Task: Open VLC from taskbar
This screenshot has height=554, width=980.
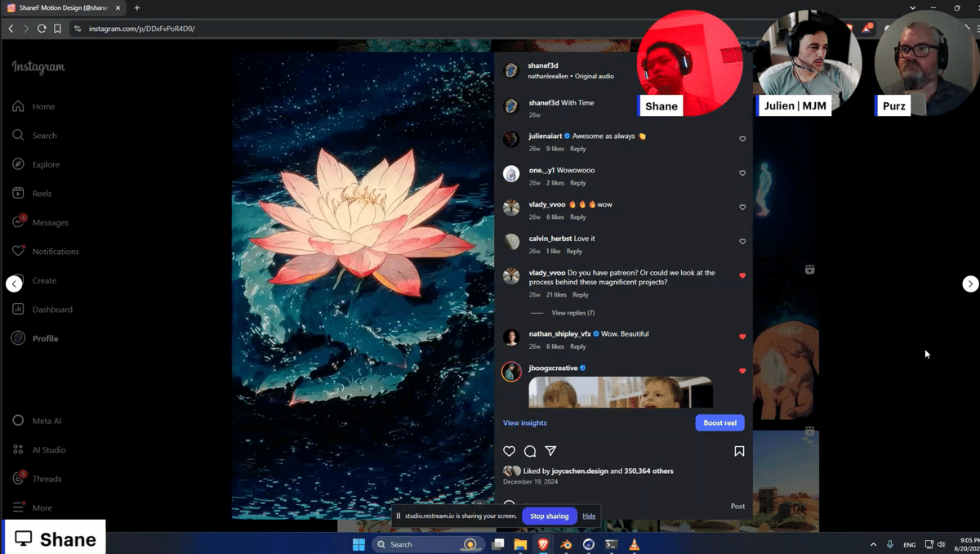Action: coord(635,544)
